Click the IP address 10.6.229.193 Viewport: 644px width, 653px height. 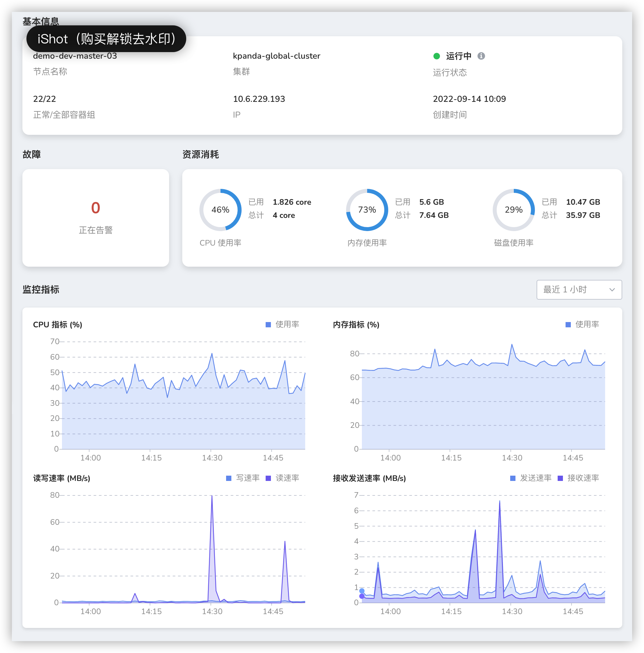click(x=259, y=99)
